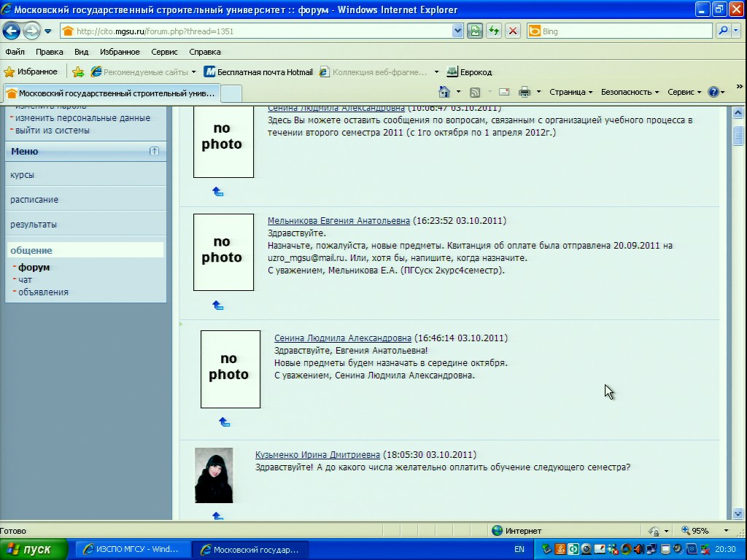Click the Help question mark icon

pos(713,92)
